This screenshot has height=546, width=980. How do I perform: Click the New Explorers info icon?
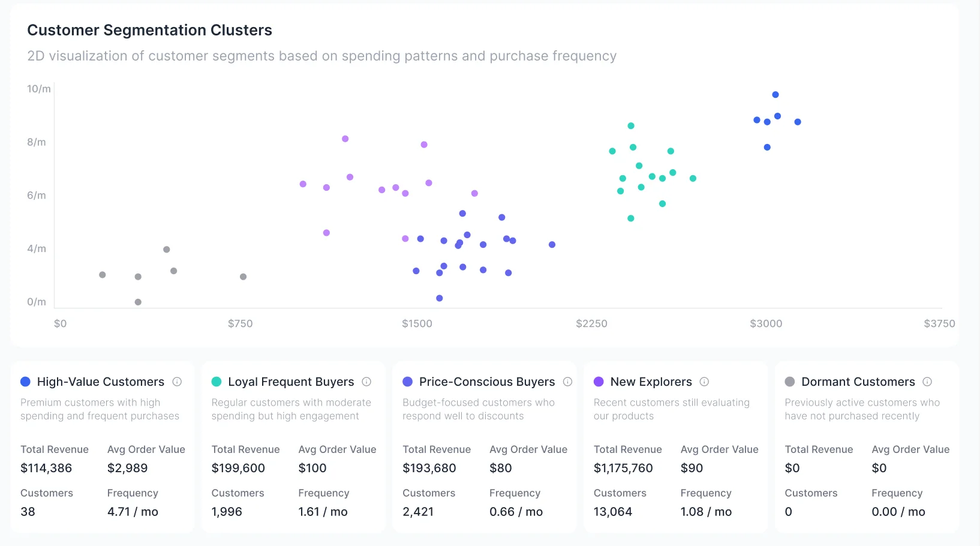pyautogui.click(x=705, y=382)
